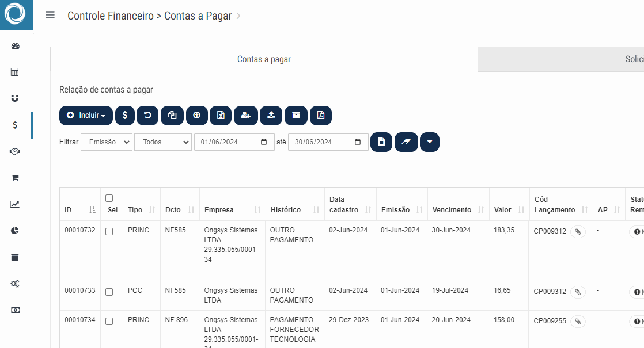Open the line chart sidebar icon
Image resolution: width=644 pixels, height=348 pixels.
tap(15, 204)
